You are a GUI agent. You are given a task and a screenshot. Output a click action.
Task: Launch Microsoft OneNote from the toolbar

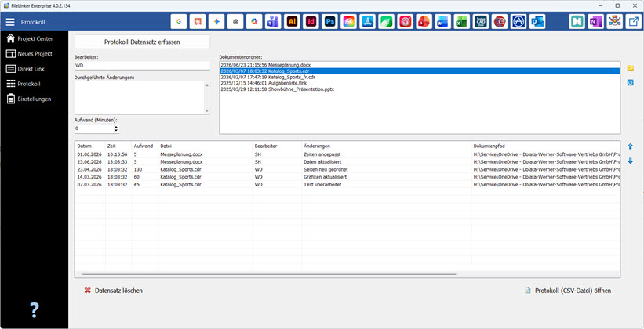(596, 22)
